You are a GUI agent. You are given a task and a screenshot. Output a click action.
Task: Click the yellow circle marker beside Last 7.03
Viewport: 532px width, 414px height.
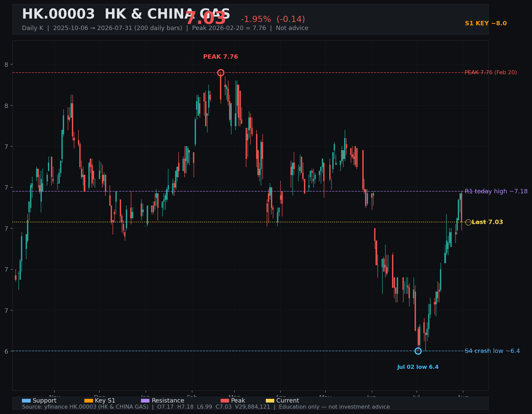[468, 222]
